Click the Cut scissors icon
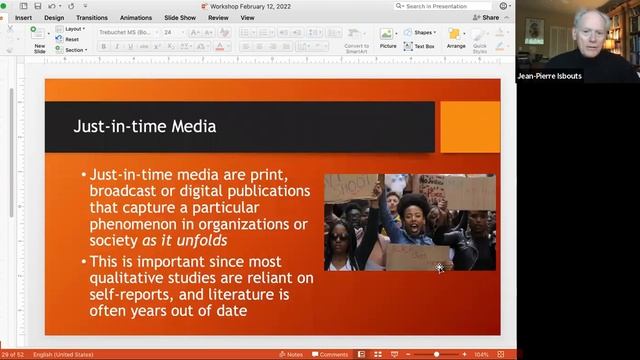The image size is (640, 360). (x=10, y=29)
